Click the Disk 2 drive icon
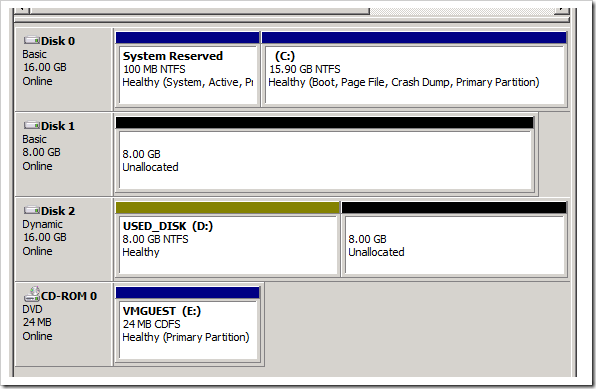 (32, 210)
